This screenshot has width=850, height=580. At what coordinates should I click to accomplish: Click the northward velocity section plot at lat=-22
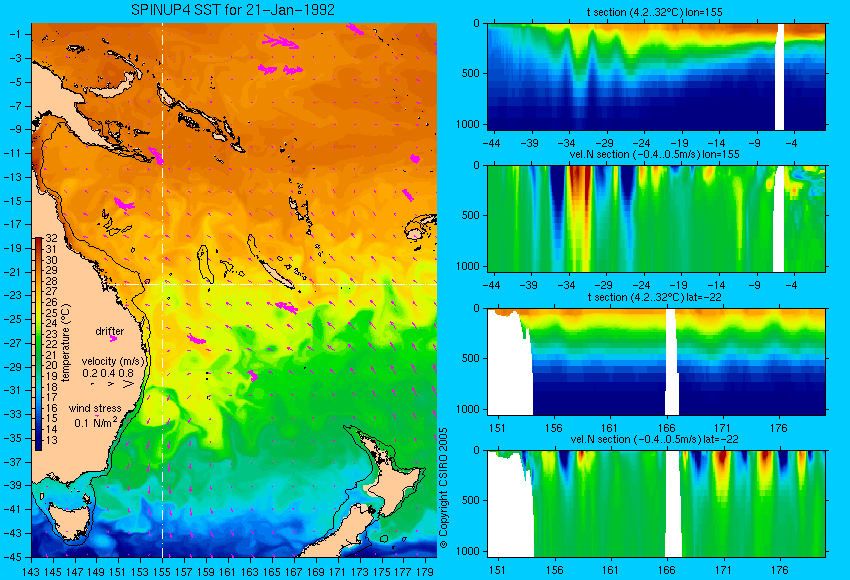pyautogui.click(x=656, y=504)
